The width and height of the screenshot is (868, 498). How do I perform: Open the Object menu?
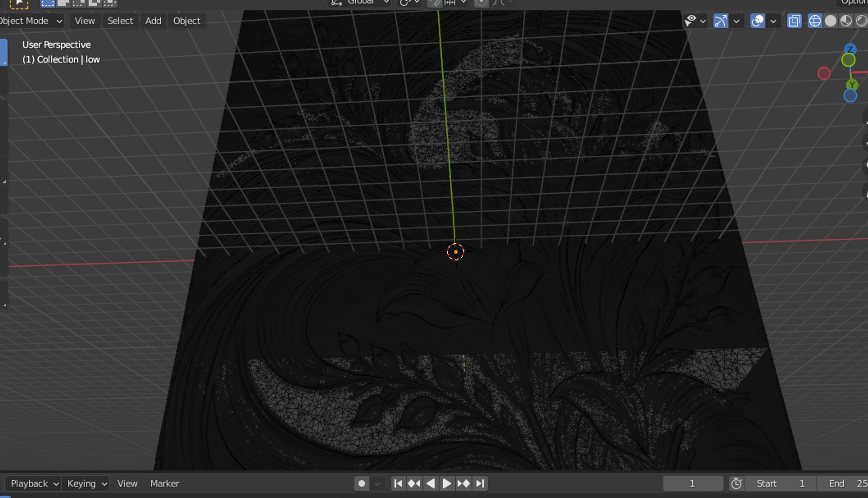pos(187,21)
